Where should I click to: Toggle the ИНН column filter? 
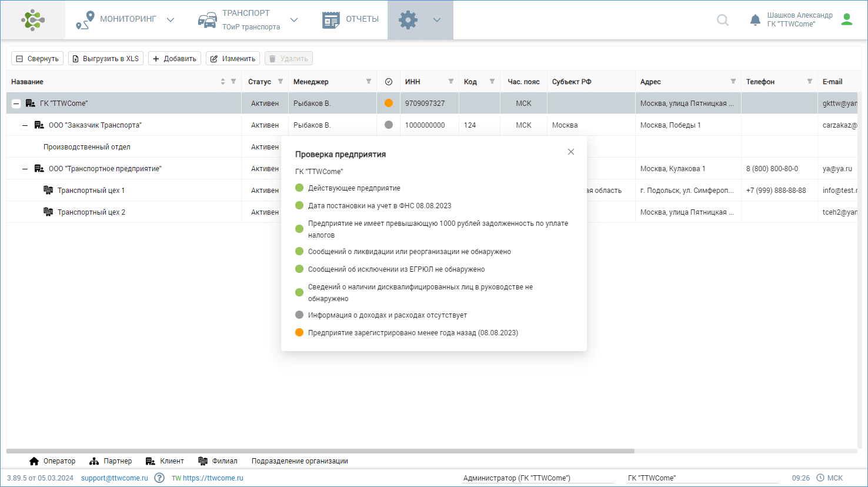click(x=451, y=82)
